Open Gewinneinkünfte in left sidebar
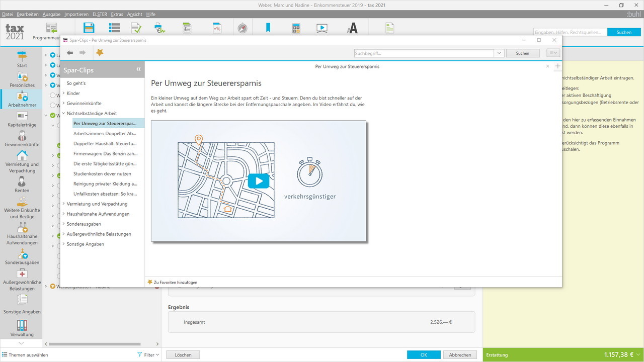 point(22,139)
